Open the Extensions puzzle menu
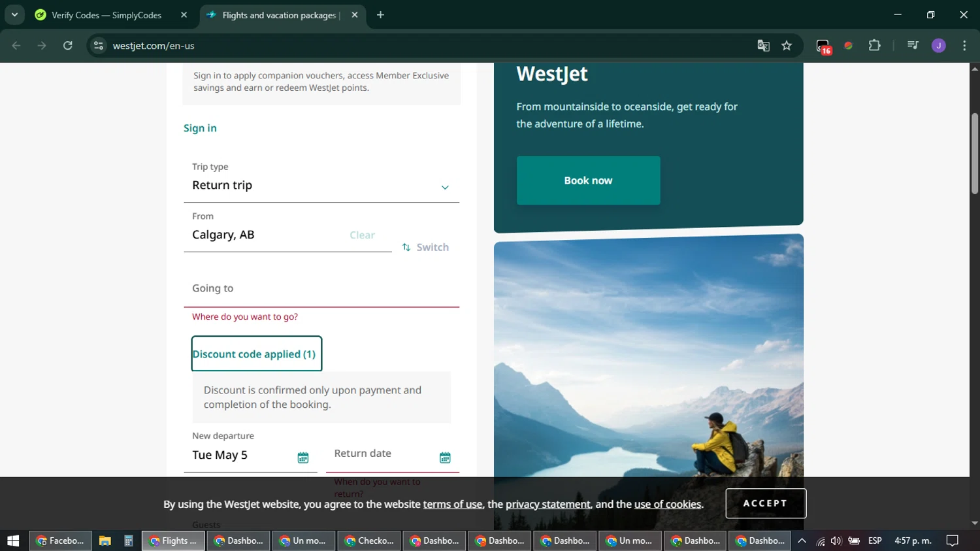Image resolution: width=980 pixels, height=551 pixels. [x=875, y=46]
